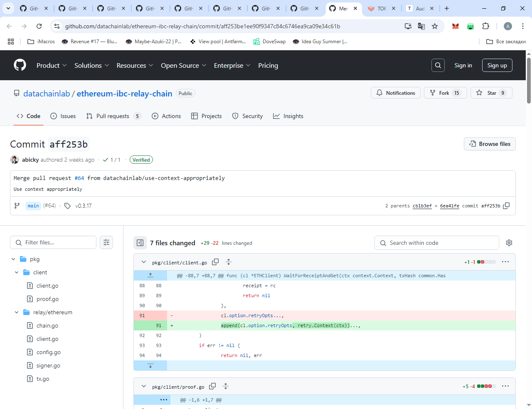Screen dimensions: 532x409
Task: Click the Notifications button
Action: tap(396, 93)
